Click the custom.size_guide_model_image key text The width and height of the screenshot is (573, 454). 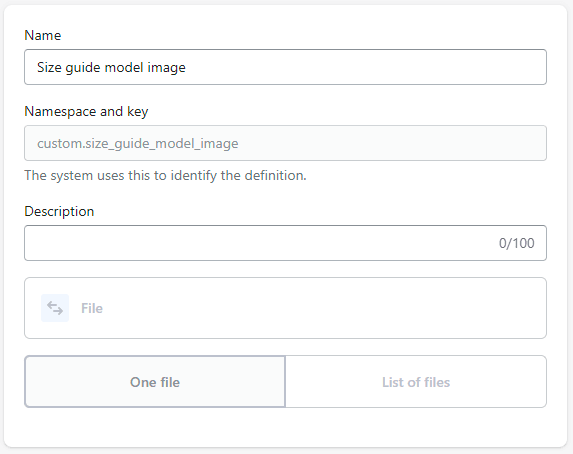point(138,144)
